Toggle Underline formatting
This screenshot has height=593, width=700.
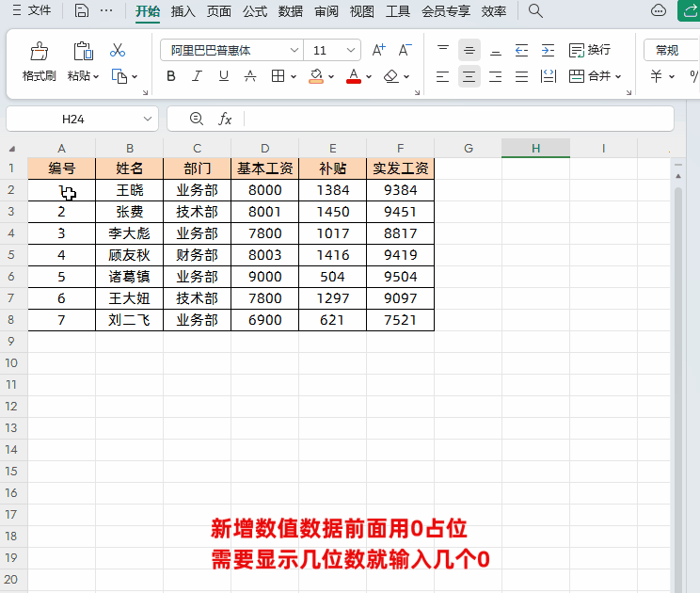(224, 76)
